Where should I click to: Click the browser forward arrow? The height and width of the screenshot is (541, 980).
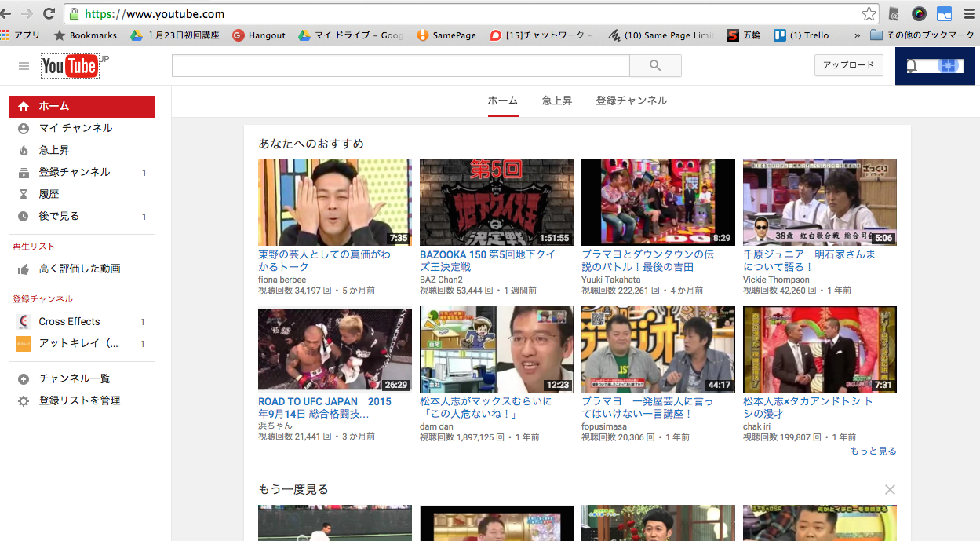point(27,13)
